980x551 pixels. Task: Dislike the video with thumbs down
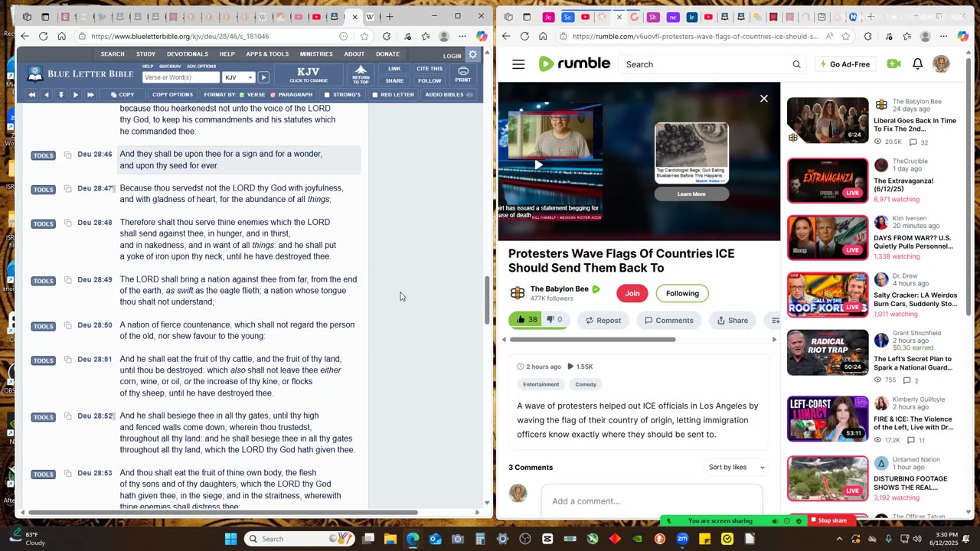[x=554, y=320]
